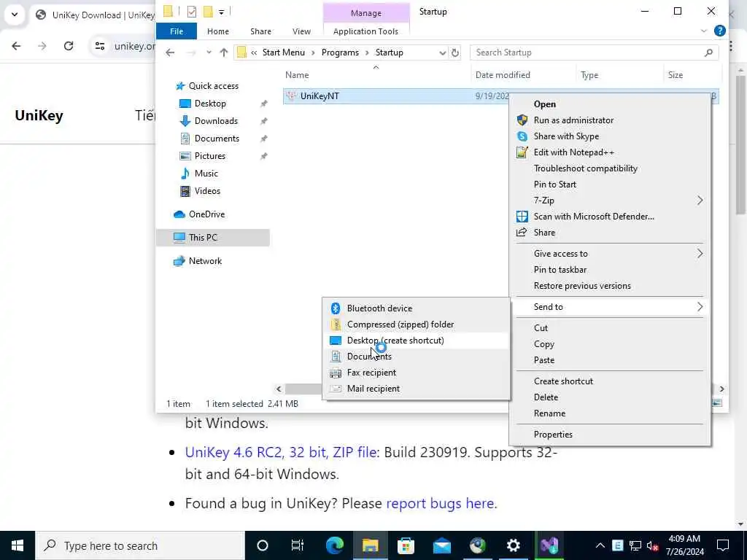Open Visual Studio from taskbar

point(549,545)
